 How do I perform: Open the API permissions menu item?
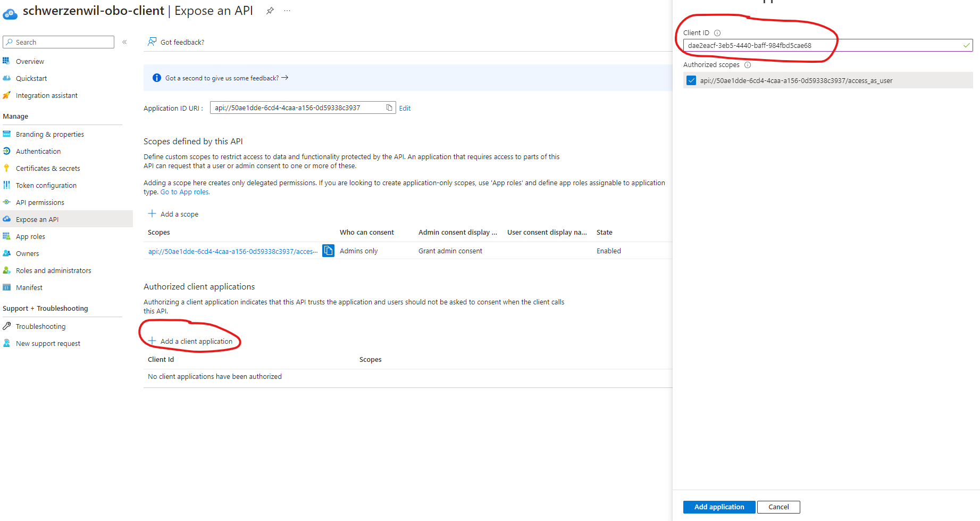click(40, 203)
